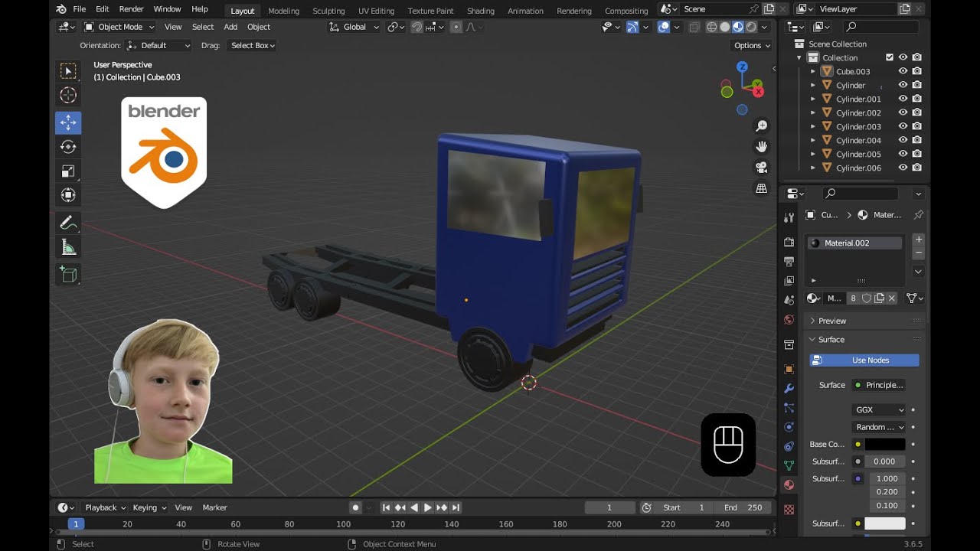Select the Move tool

(x=68, y=122)
